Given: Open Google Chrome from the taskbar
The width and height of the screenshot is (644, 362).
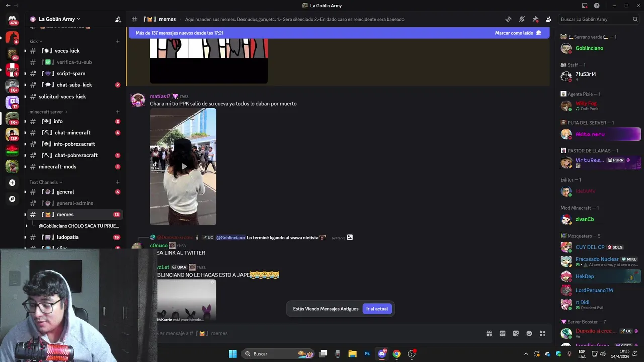Looking at the screenshot, I should click(397, 354).
